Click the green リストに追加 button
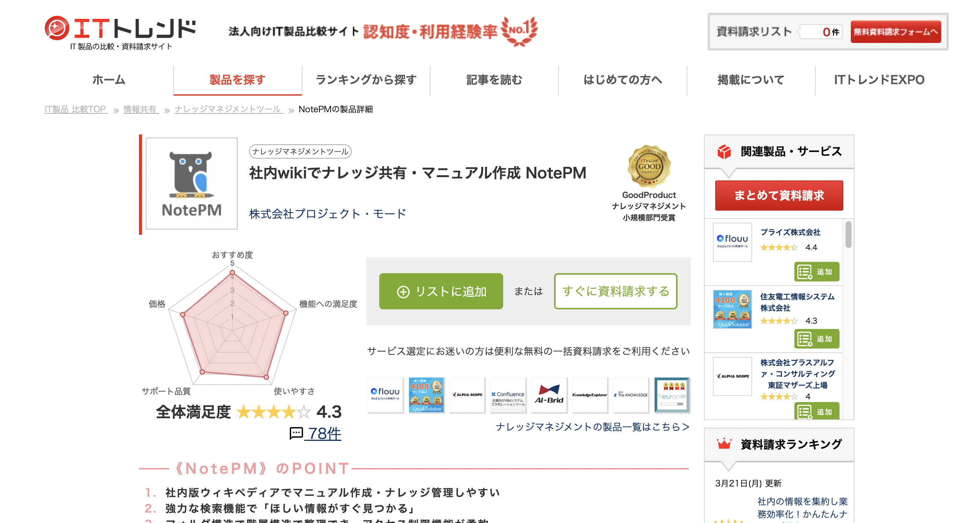 point(441,292)
